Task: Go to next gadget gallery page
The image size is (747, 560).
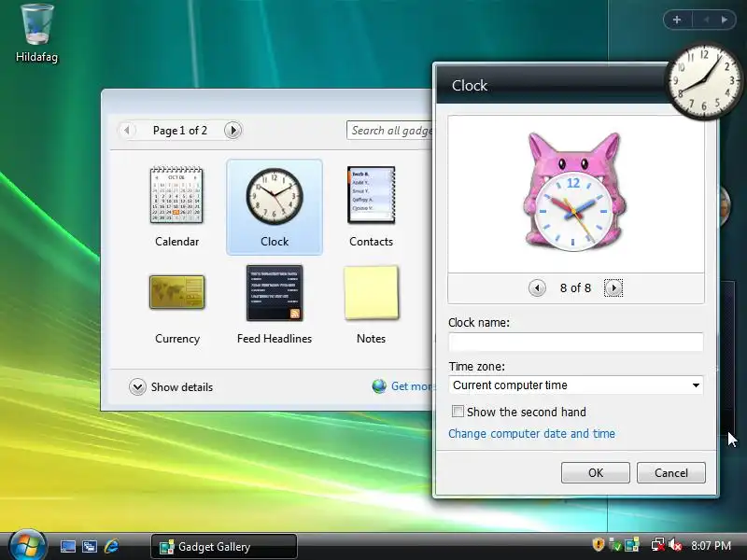Action: [233, 130]
